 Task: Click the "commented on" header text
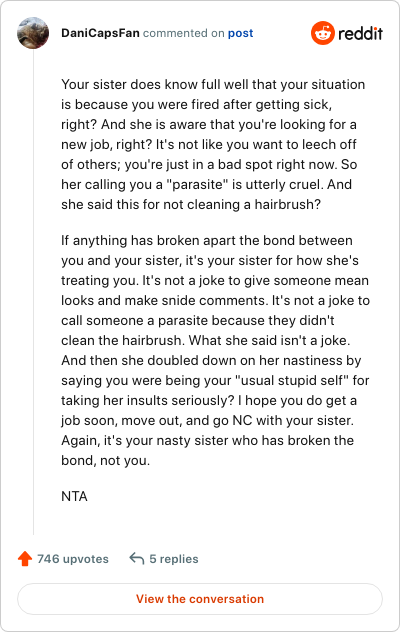pyautogui.click(x=183, y=33)
